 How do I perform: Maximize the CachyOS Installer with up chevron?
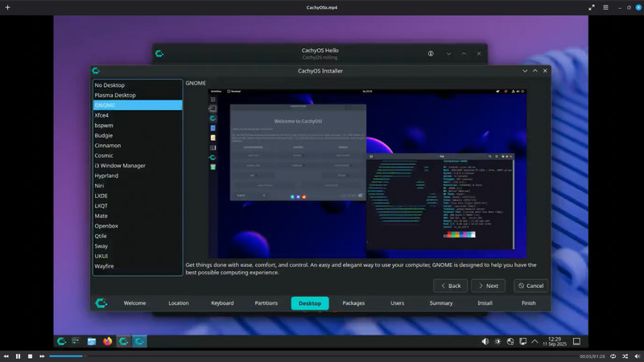[535, 71]
